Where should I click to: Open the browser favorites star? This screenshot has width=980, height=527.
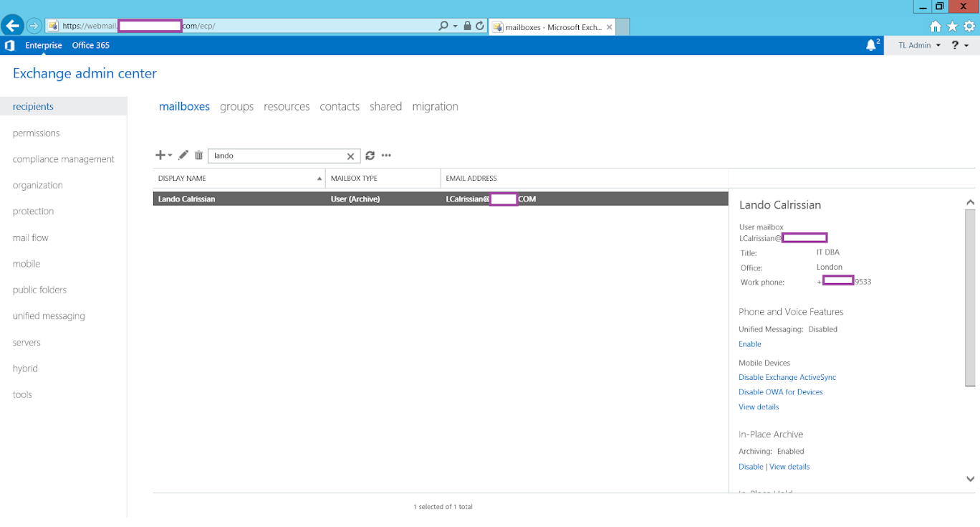point(952,27)
